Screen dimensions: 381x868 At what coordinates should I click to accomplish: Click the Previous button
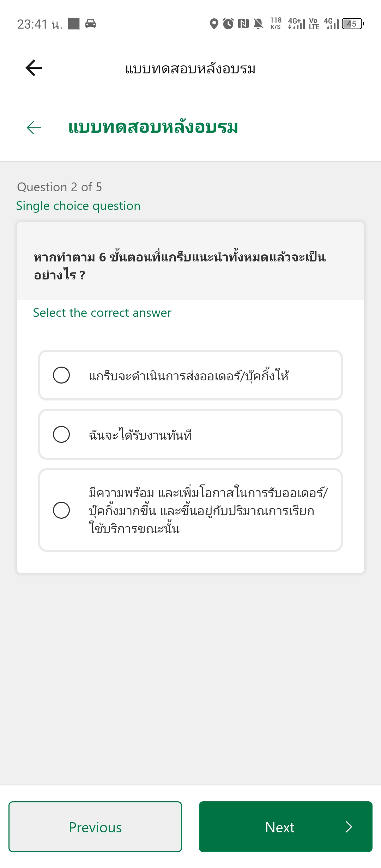tap(95, 827)
